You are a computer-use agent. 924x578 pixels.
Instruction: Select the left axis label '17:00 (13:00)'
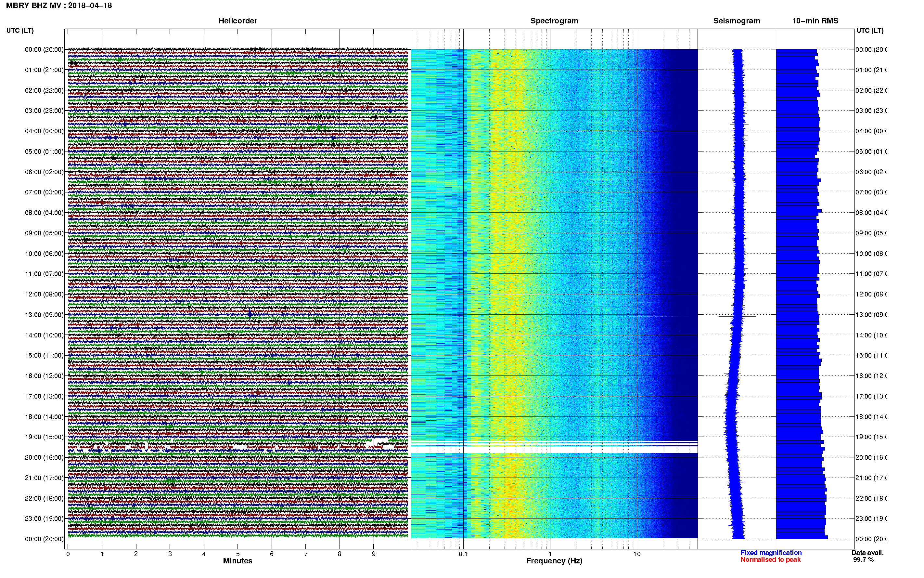pyautogui.click(x=44, y=396)
